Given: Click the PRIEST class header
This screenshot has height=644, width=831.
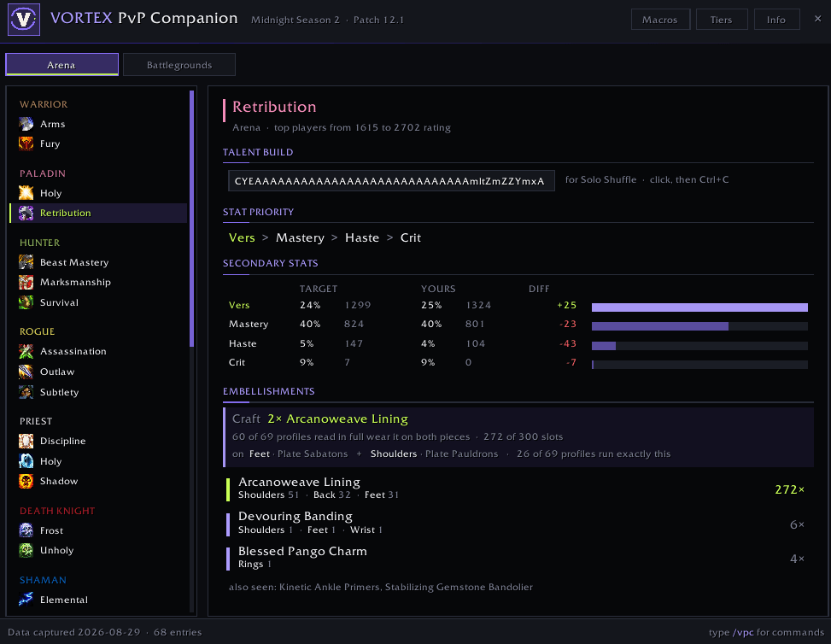Looking at the screenshot, I should 36,421.
